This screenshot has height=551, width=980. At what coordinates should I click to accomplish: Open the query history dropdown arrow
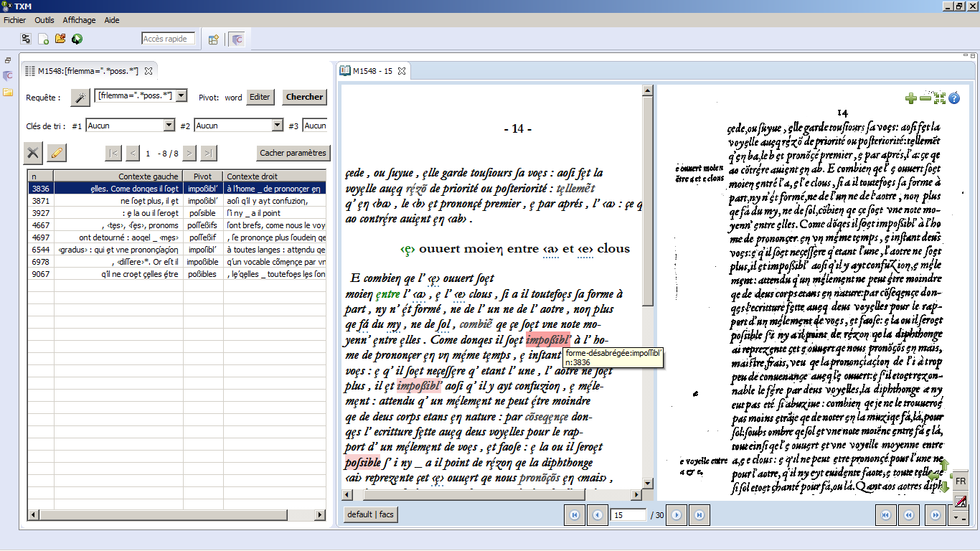coord(182,95)
